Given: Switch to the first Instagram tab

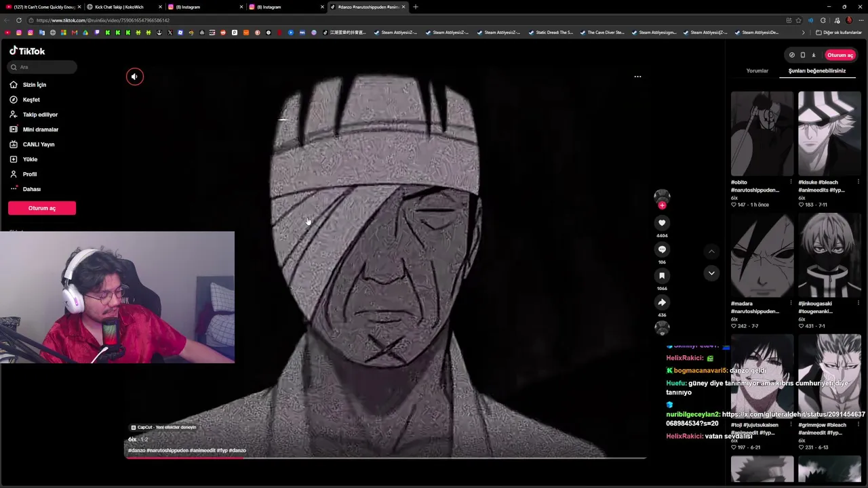Looking at the screenshot, I should (x=204, y=7).
